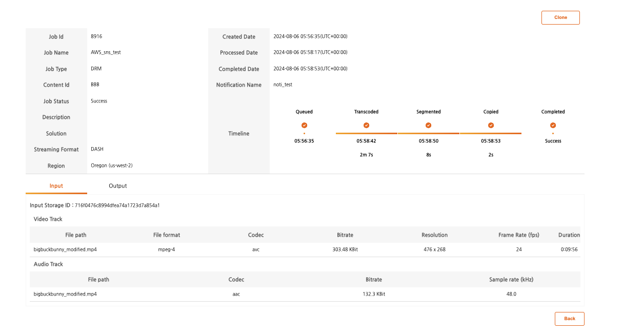Click the video track file path bigbuckbunny_modified.mp4
The height and width of the screenshot is (335, 644).
click(65, 250)
